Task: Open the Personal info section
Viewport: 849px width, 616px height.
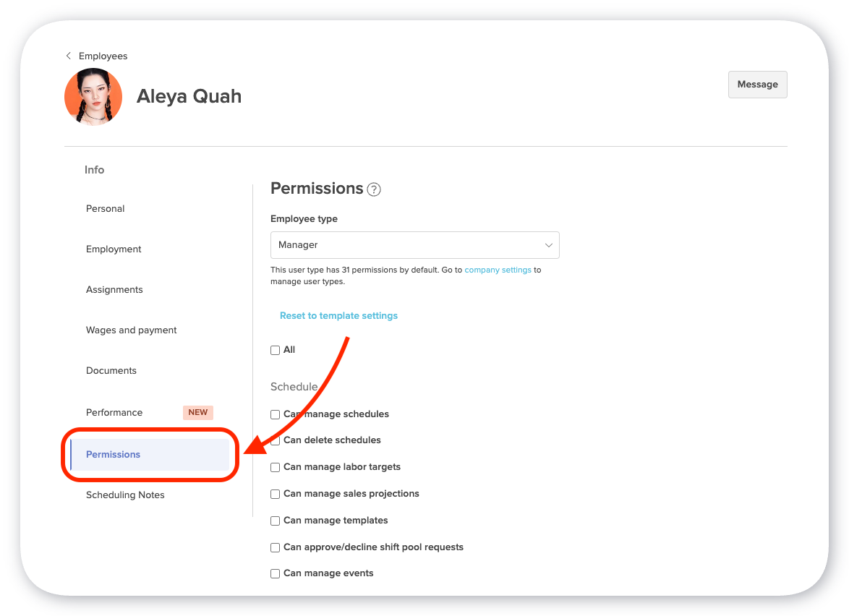Action: click(105, 208)
